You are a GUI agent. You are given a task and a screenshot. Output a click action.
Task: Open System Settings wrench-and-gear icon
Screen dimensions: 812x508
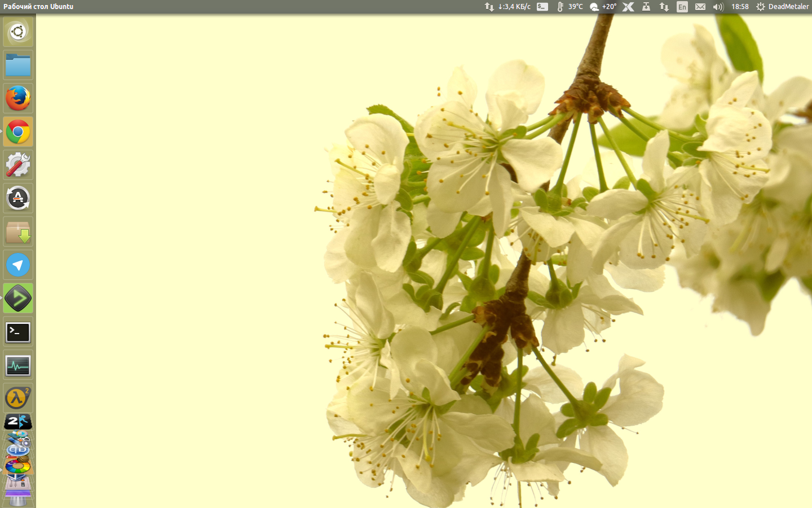(18, 165)
